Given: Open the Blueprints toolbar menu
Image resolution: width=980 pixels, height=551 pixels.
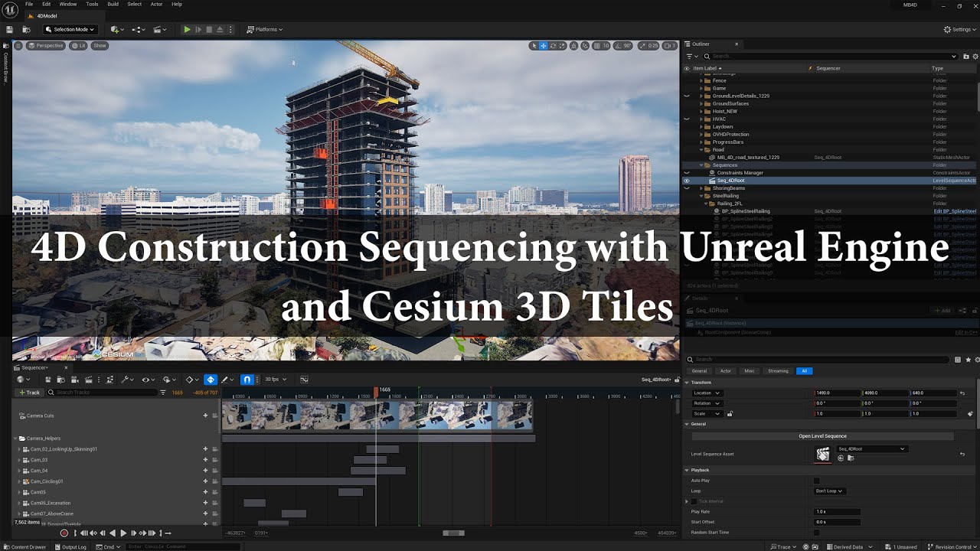Looking at the screenshot, I should [139, 29].
